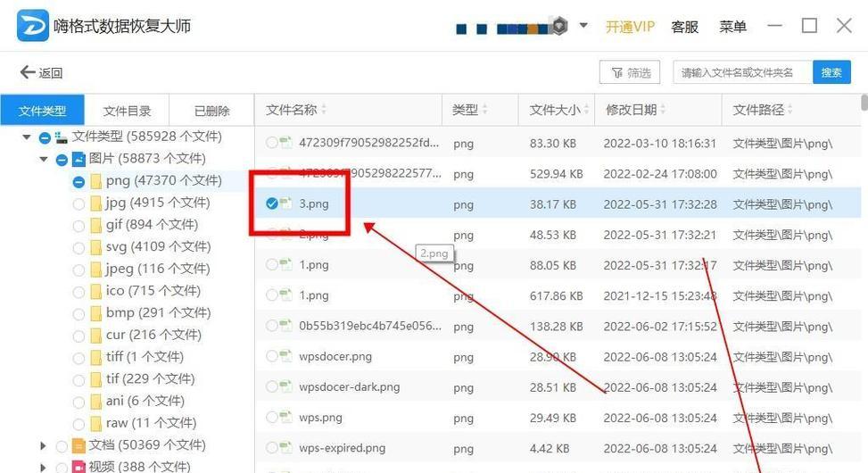Click the 472309f79052982252fd file icon

[x=286, y=143]
